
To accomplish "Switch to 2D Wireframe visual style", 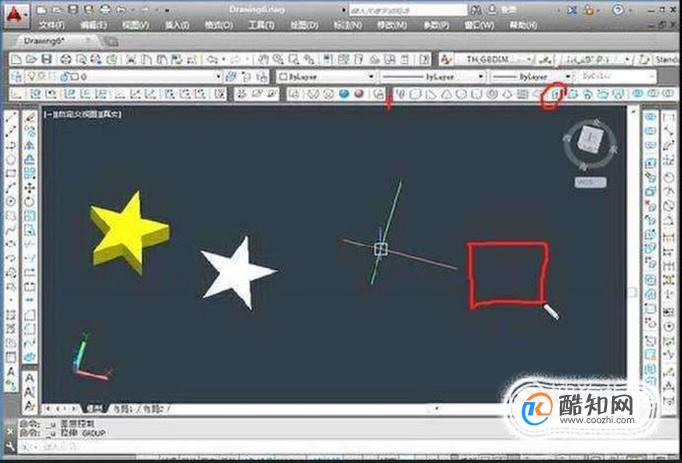I will (x=294, y=94).
